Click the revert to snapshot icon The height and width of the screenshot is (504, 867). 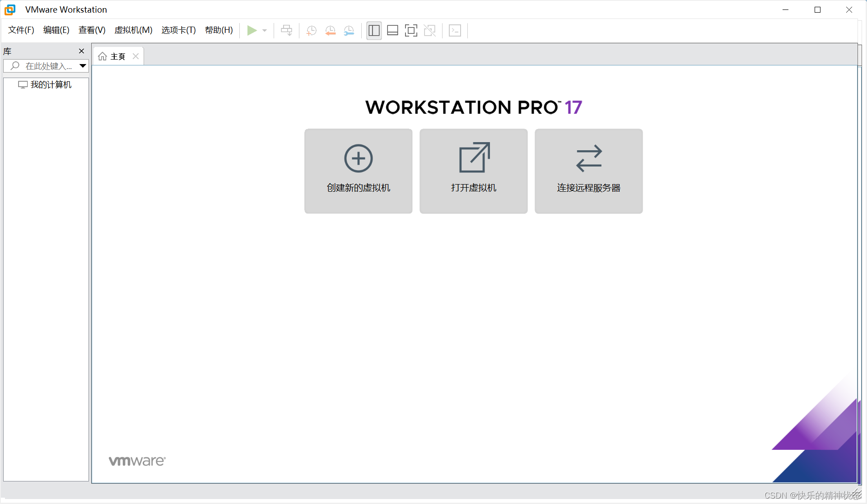click(330, 31)
